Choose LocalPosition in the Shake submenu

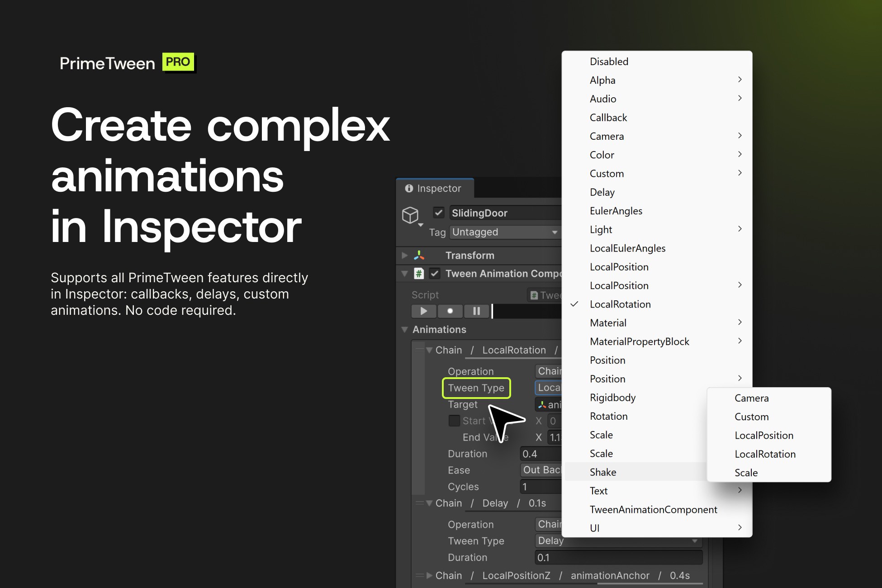(x=769, y=436)
